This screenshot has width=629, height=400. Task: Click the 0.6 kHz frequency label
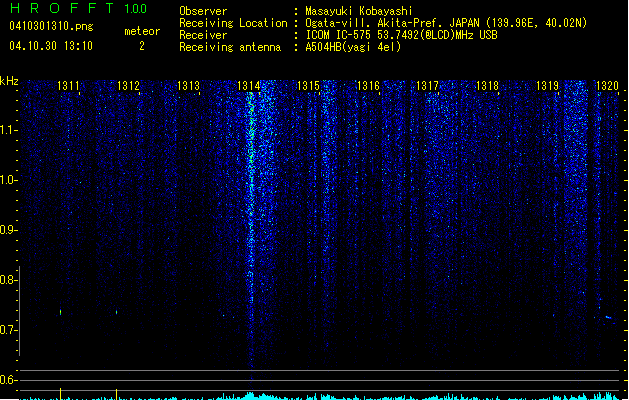(8, 380)
